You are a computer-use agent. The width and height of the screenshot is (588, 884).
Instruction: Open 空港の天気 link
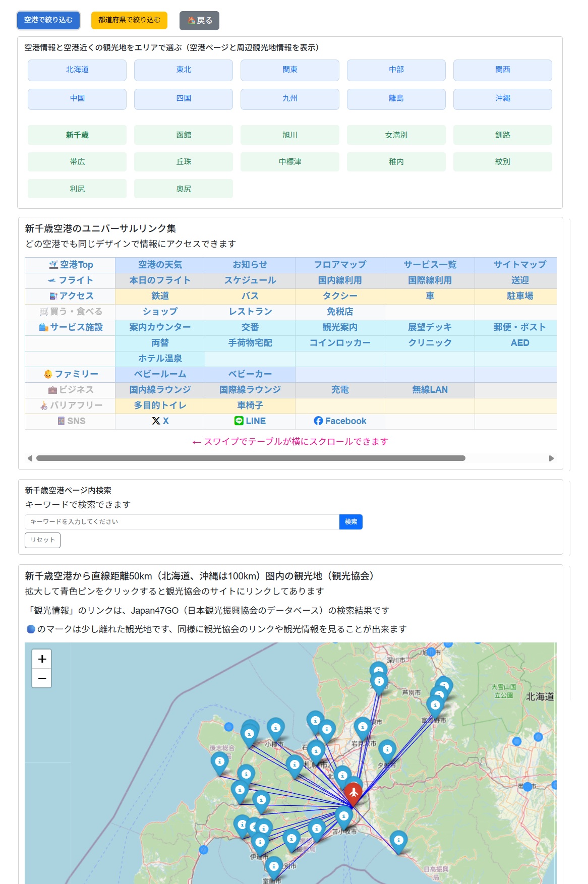click(x=160, y=265)
